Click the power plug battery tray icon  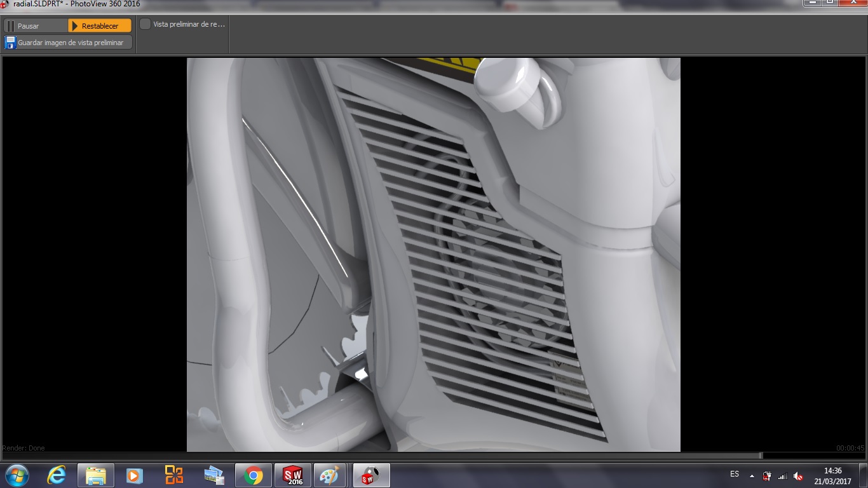coord(767,476)
